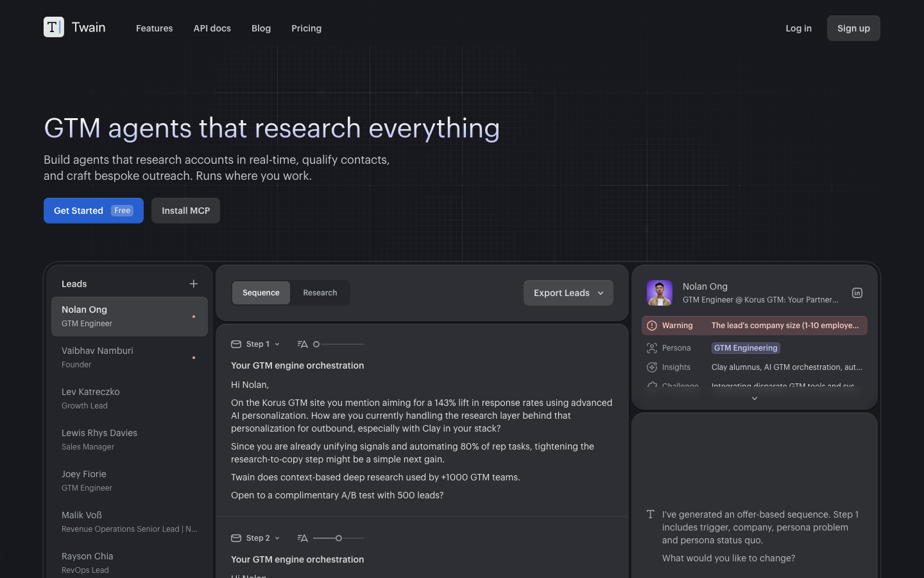
Task: Click the Step 2 envelope icon
Action: click(236, 538)
